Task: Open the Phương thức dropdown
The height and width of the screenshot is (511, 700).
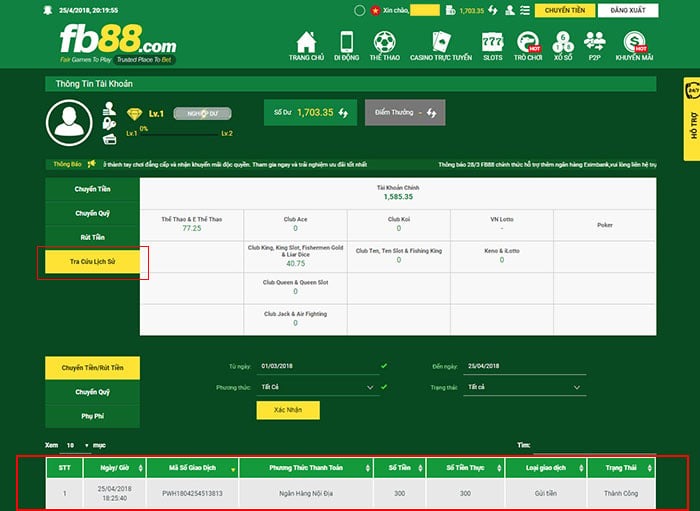Action: click(x=318, y=387)
